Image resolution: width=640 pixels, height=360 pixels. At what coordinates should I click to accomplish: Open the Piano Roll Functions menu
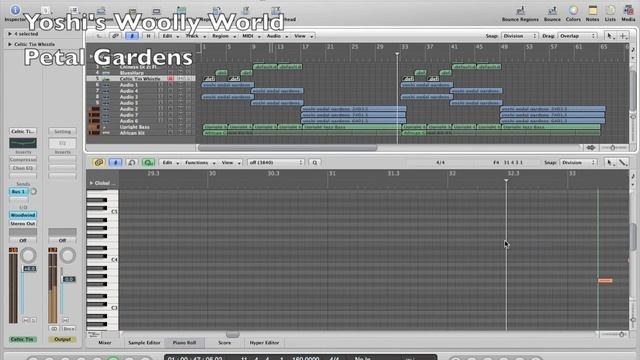click(200, 162)
